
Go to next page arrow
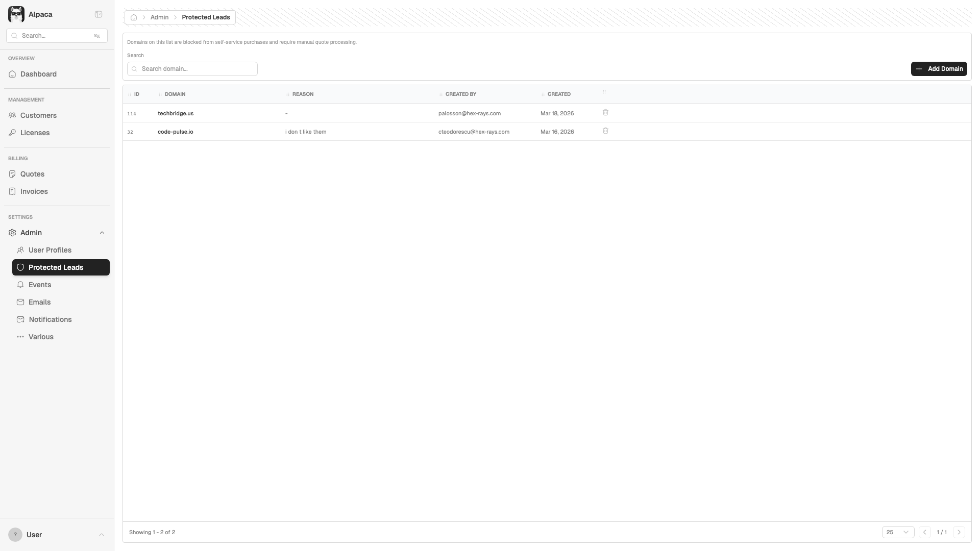coord(959,532)
